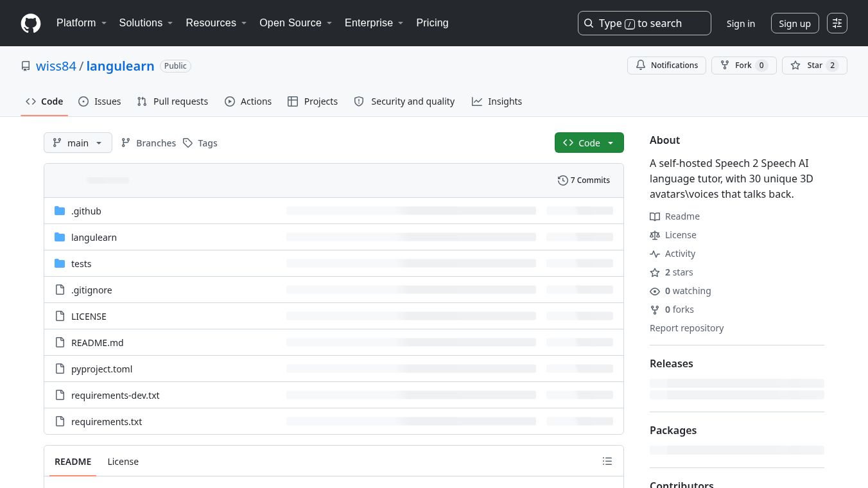Focus the Type / to search field
This screenshot has width=868, height=488.
[644, 23]
